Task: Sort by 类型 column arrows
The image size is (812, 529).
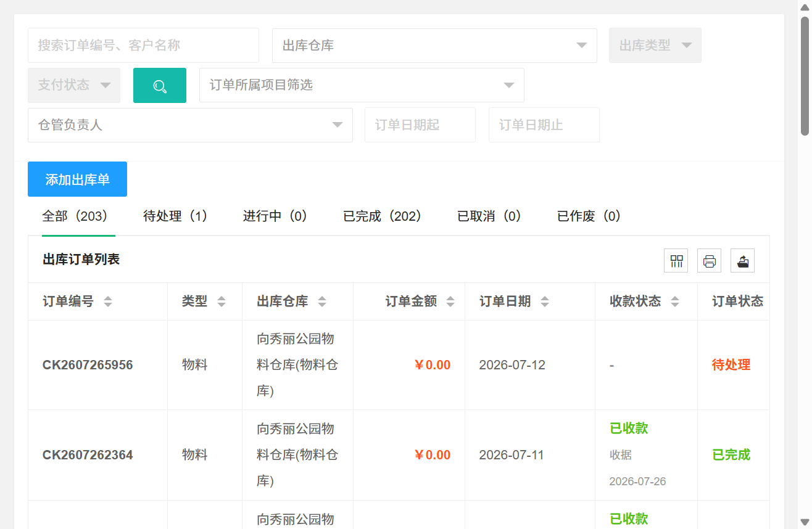Action: (x=222, y=301)
